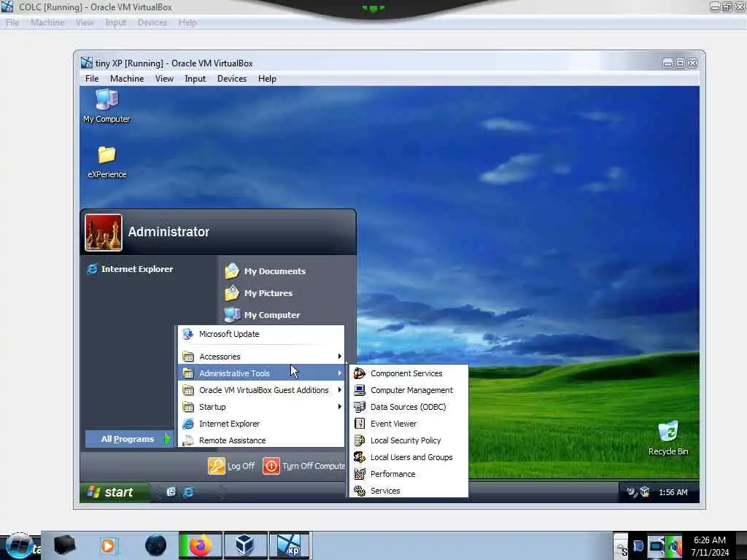This screenshot has height=560, width=747.
Task: Expand the Startup submenu
Action: tap(261, 407)
